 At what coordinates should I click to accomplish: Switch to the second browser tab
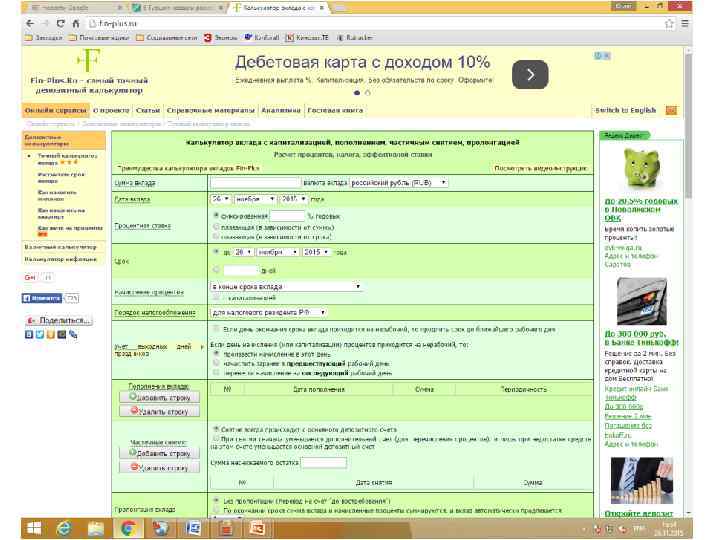click(177, 8)
